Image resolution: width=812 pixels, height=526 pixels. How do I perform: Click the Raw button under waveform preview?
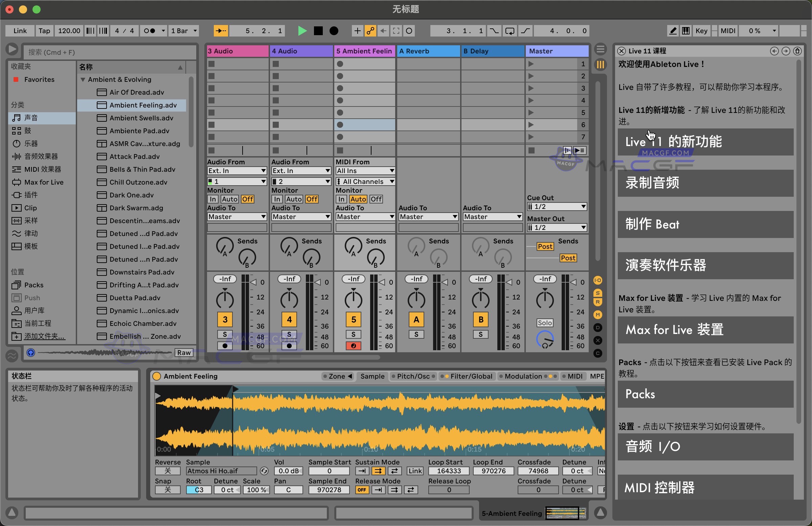184,353
